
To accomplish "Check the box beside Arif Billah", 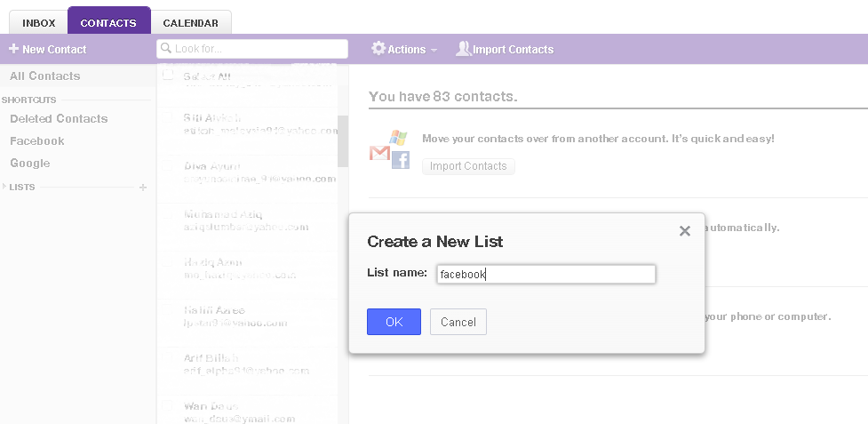I will point(168,358).
